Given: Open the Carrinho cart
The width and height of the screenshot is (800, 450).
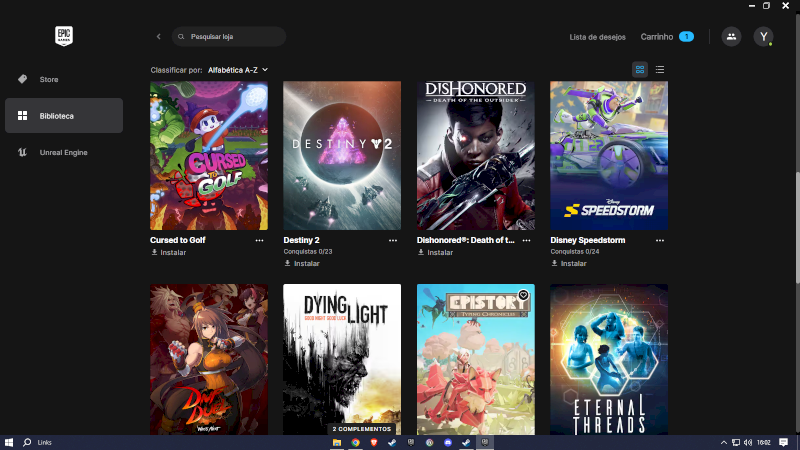Looking at the screenshot, I should point(667,37).
